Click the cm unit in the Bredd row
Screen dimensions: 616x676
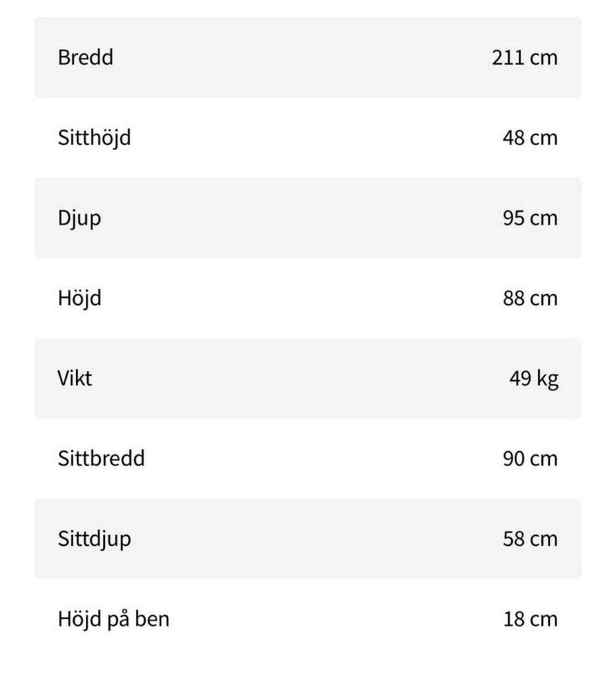coord(543,57)
